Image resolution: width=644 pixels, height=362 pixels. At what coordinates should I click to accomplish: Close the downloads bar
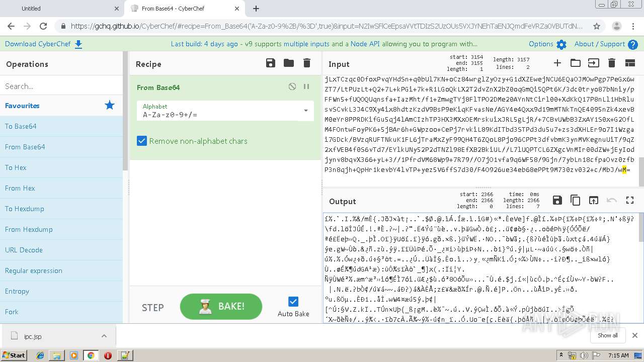634,335
